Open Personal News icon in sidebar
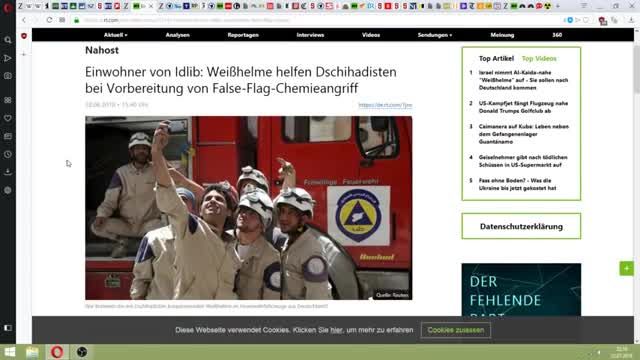 click(x=8, y=136)
